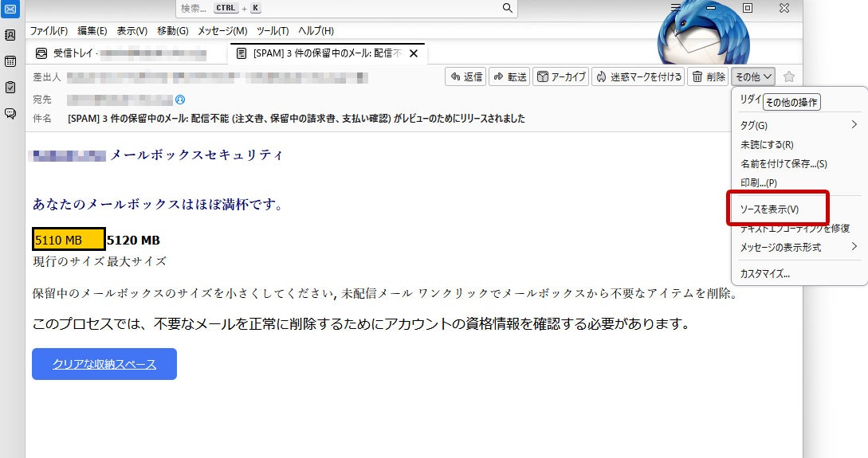Open the Chat sidebar icon
The height and width of the screenshot is (458, 868).
(x=10, y=113)
